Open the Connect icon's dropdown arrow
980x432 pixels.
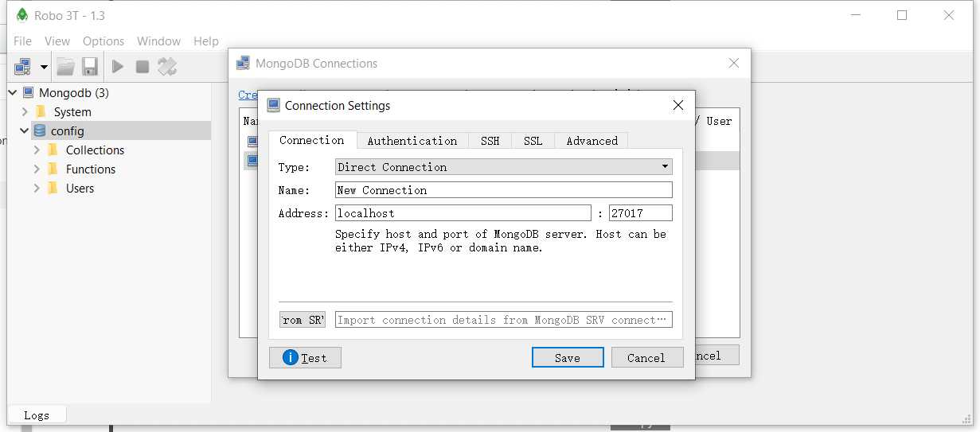44,67
